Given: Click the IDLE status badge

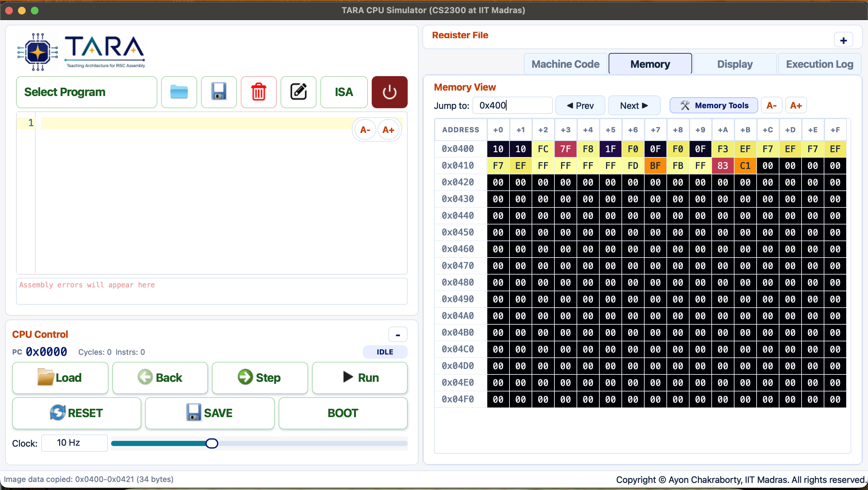Looking at the screenshot, I should [385, 352].
